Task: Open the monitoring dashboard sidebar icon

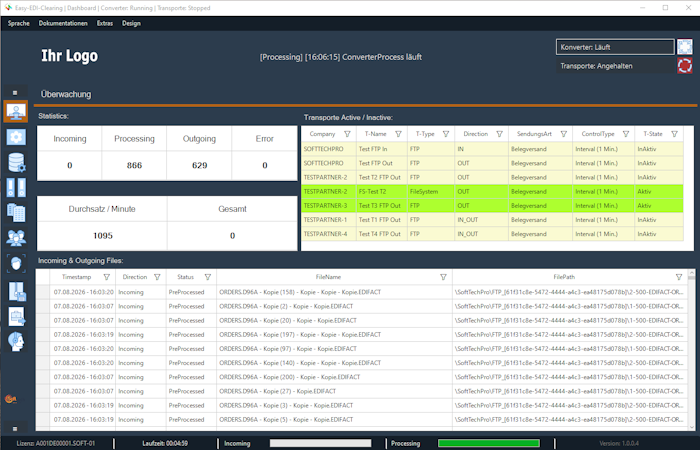Action: [x=16, y=111]
